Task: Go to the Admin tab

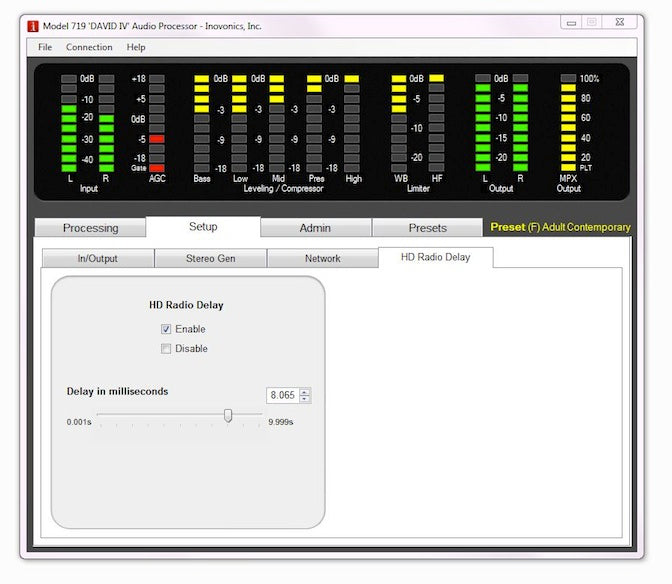Action: (x=315, y=228)
